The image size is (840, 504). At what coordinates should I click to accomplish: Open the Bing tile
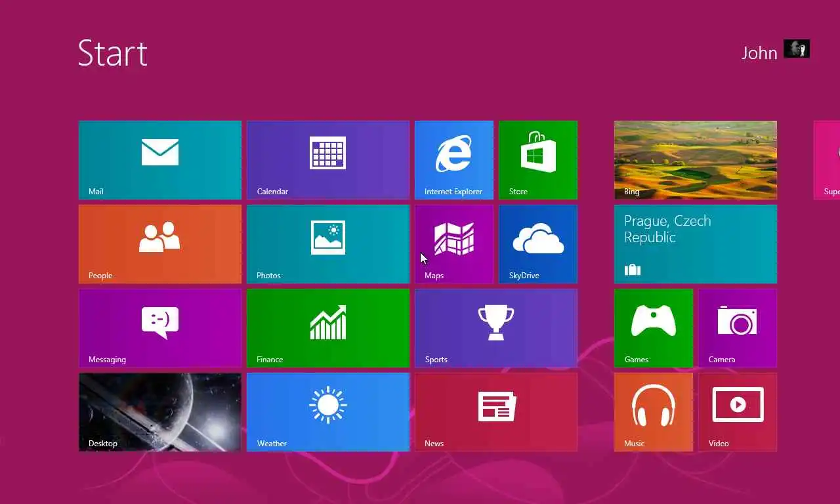[x=696, y=160]
